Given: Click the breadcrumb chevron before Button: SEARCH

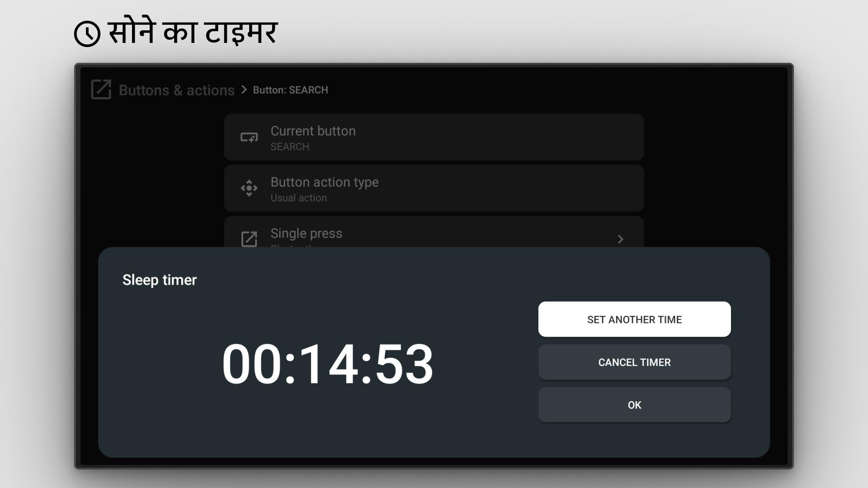Looking at the screenshot, I should [x=244, y=89].
